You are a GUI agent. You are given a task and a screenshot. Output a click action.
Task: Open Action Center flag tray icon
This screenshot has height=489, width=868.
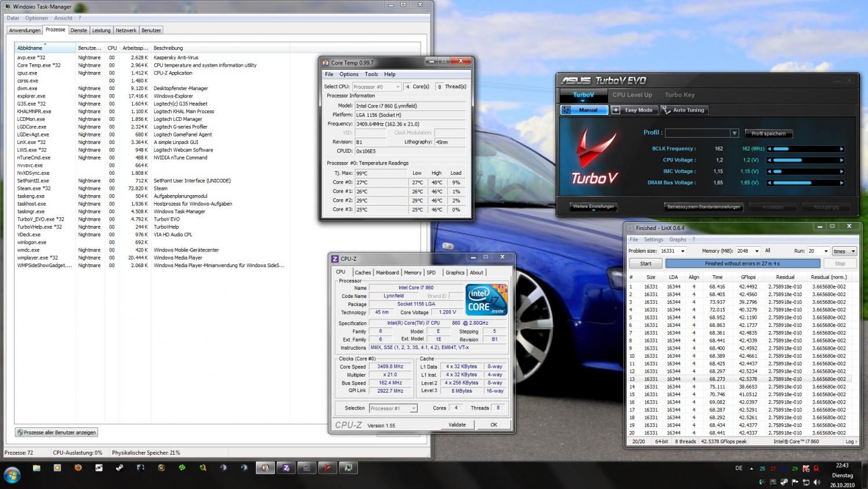point(795,482)
